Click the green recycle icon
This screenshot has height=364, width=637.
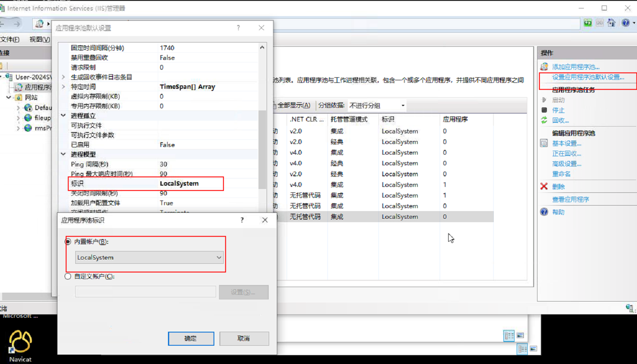[x=544, y=120]
